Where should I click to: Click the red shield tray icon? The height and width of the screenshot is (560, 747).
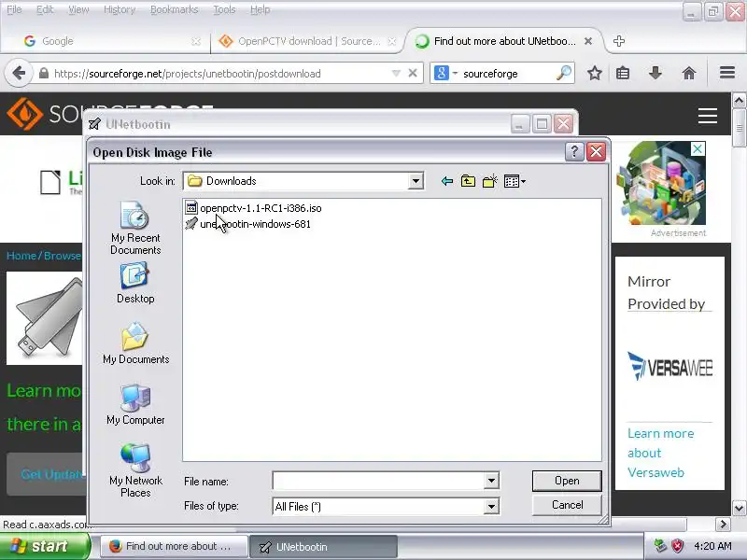point(677,546)
